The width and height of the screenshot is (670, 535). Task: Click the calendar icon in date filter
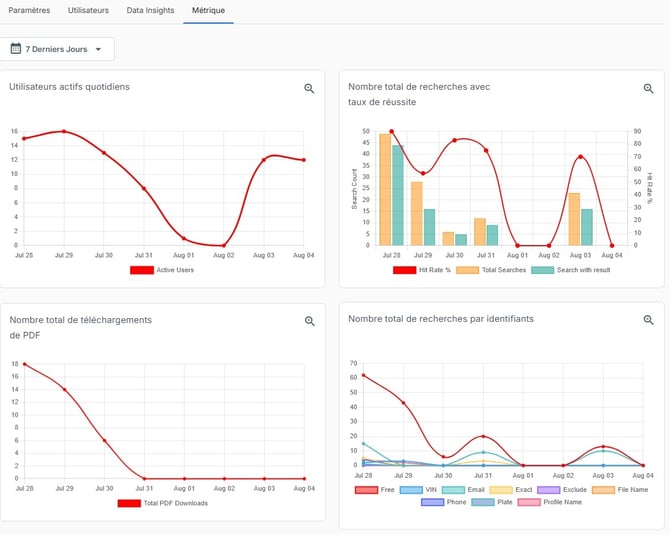pyautogui.click(x=16, y=48)
